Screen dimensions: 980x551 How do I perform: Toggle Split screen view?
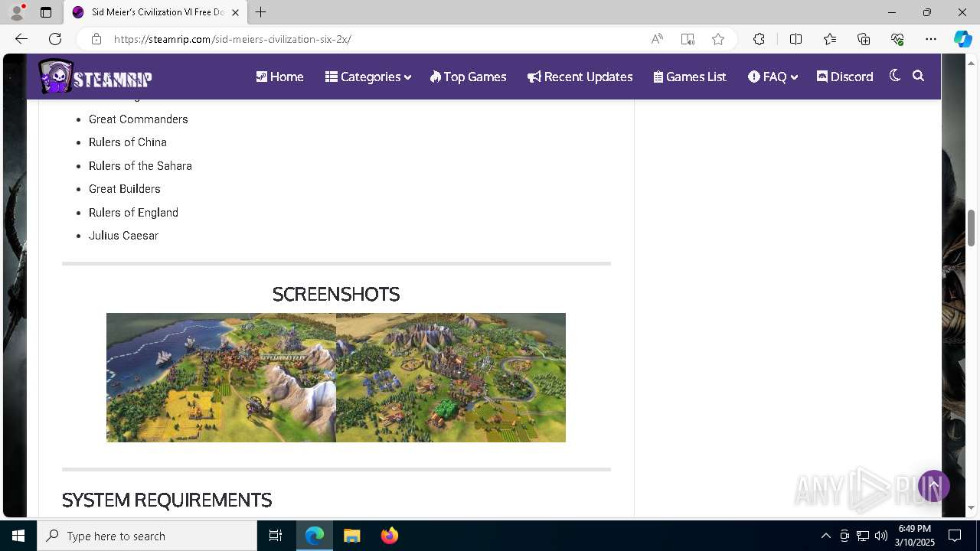pyautogui.click(x=795, y=39)
